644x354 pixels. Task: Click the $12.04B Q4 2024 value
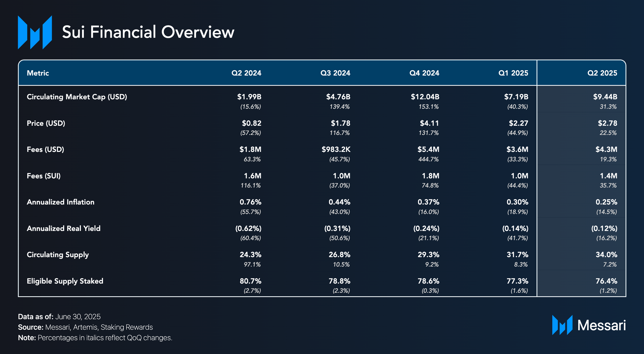(425, 97)
